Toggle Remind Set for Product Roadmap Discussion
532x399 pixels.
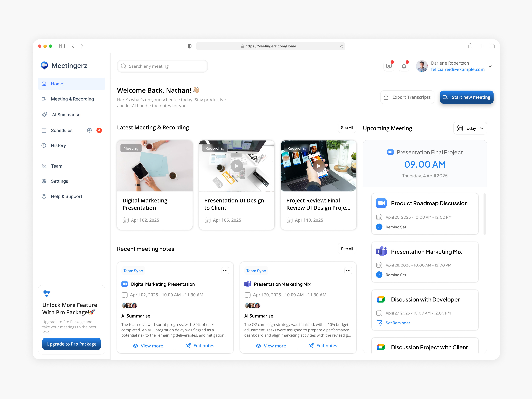tap(379, 227)
